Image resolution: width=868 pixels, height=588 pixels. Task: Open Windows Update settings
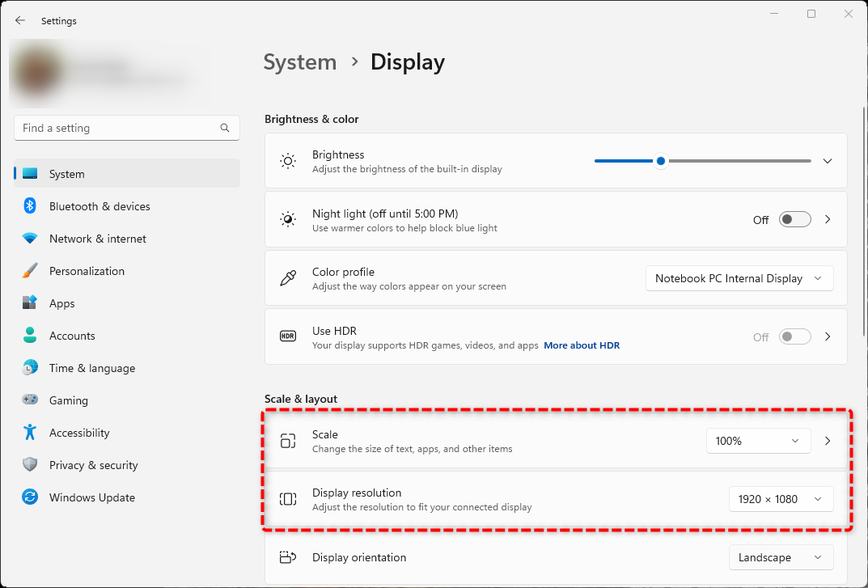pos(91,497)
